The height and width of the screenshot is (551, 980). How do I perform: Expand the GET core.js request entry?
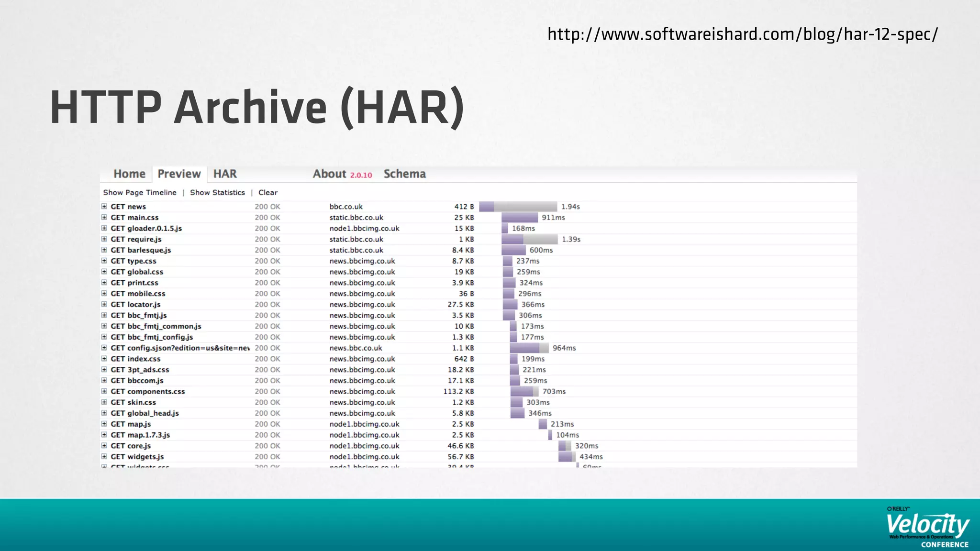click(104, 446)
